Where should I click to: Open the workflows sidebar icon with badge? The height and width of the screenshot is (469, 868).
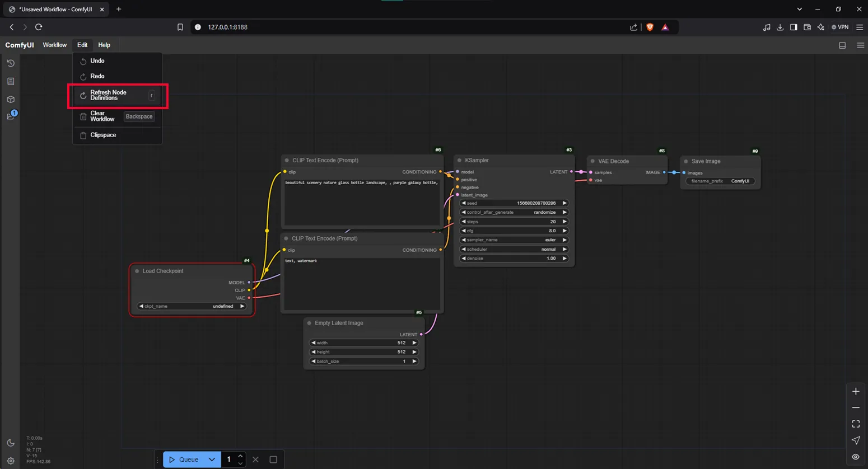coord(11,116)
